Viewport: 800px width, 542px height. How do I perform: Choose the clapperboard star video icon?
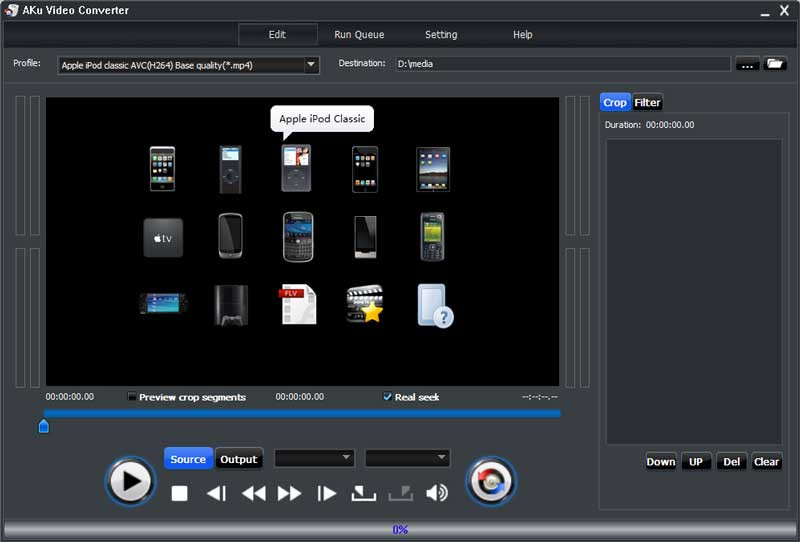(365, 304)
